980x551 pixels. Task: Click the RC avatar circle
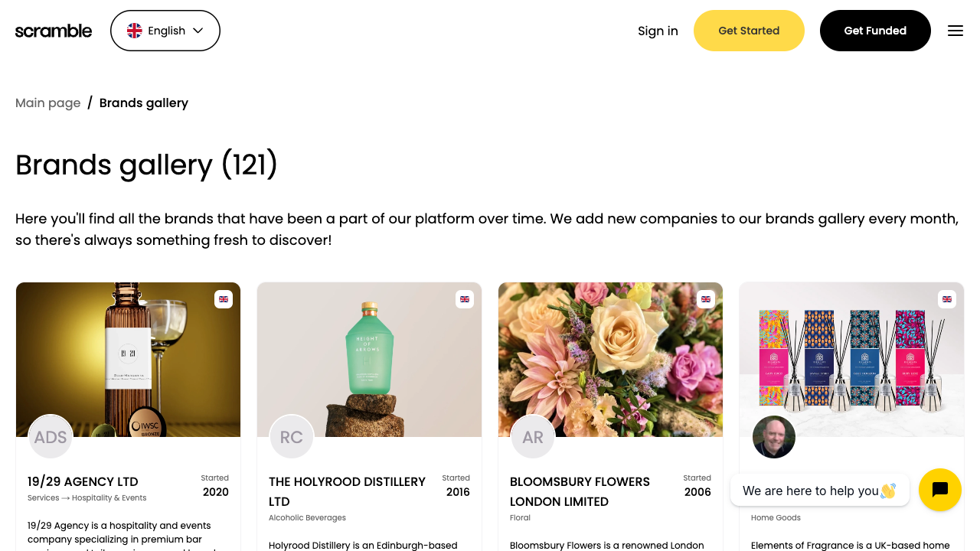(292, 436)
